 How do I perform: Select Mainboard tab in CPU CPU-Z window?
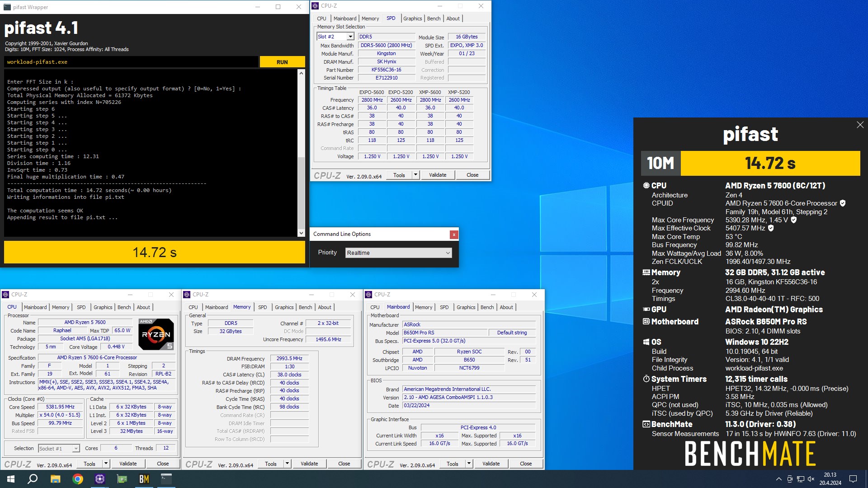pos(35,307)
